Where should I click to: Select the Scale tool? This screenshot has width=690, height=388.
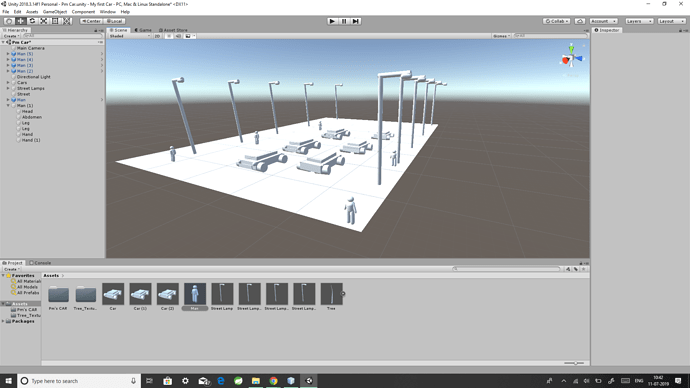[x=44, y=21]
